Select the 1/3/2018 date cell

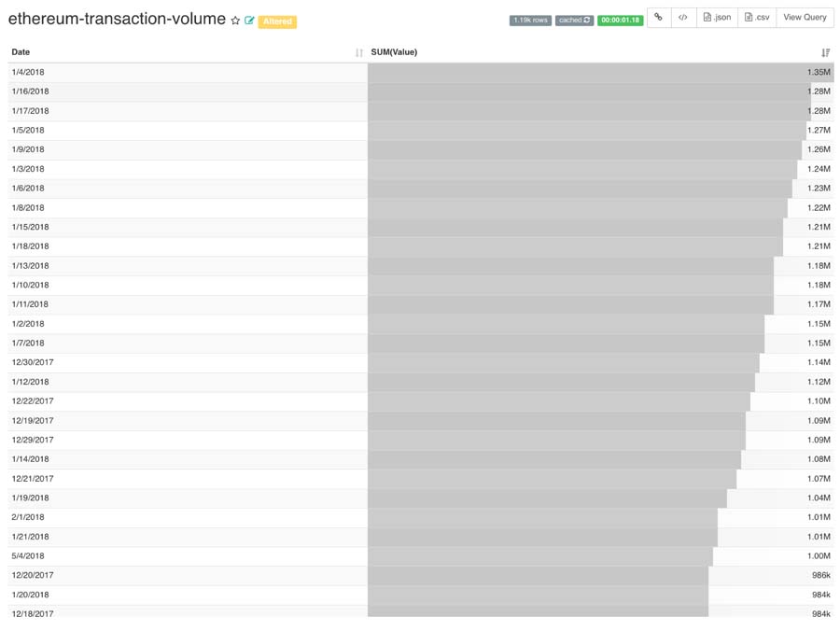click(x=188, y=169)
